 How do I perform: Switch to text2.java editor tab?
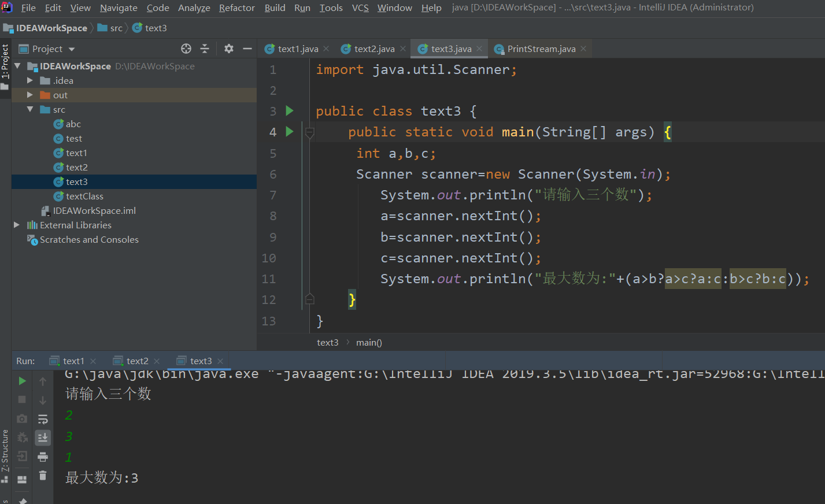pyautogui.click(x=374, y=49)
